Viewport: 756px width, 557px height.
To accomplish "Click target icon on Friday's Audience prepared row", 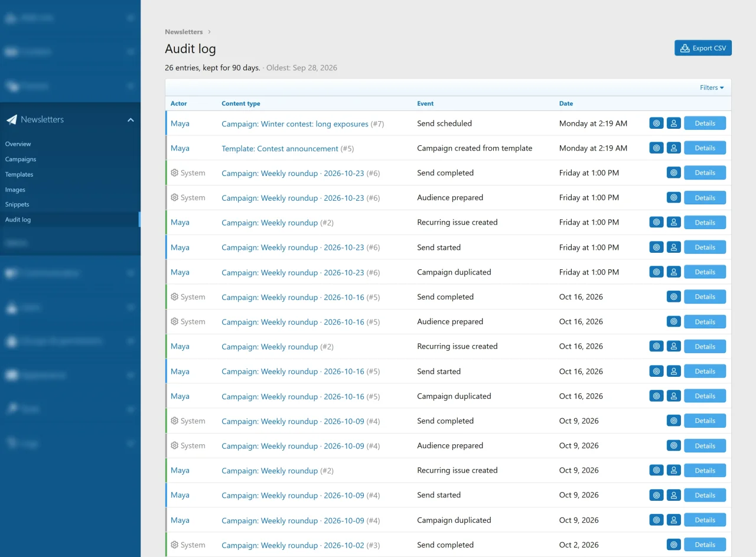I will [x=674, y=198].
